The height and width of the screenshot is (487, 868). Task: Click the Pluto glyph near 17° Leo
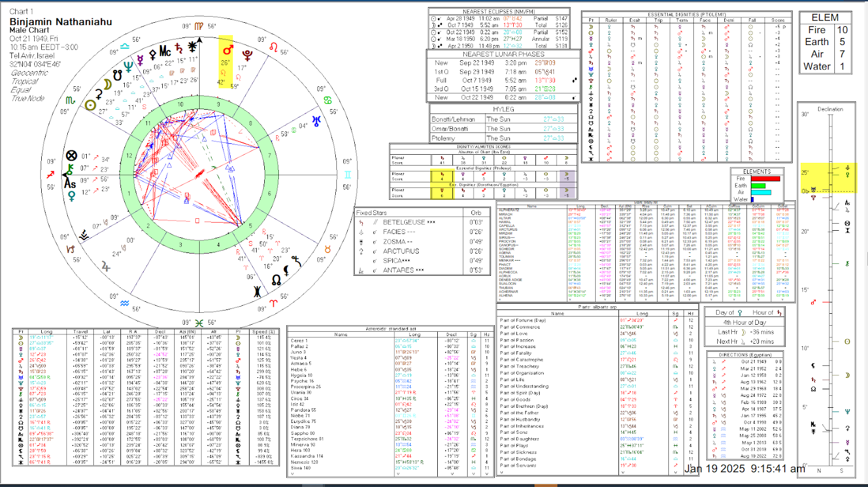[x=247, y=55]
